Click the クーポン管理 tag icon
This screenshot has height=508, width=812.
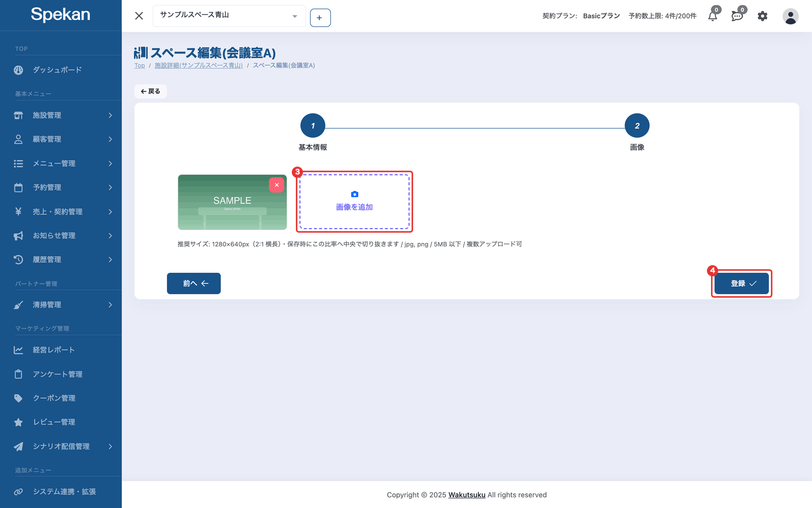coord(18,398)
